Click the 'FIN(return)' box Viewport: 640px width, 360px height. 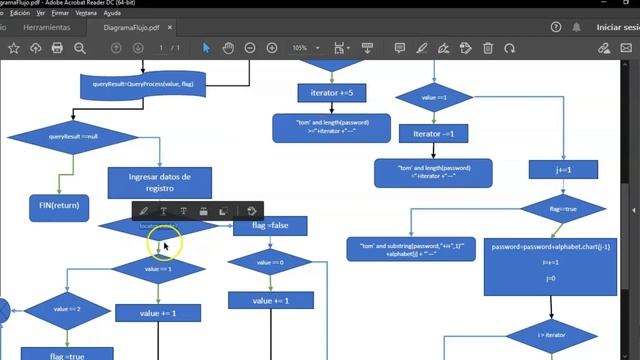[59, 208]
